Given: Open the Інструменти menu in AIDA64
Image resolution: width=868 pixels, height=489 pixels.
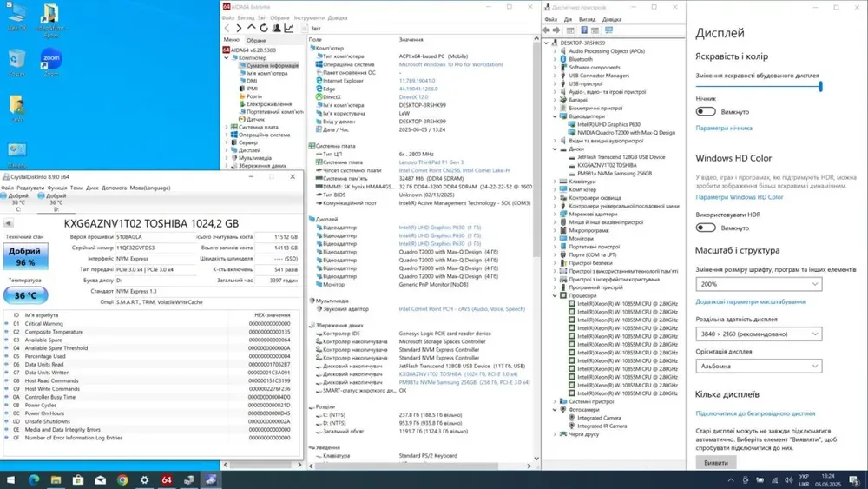Looking at the screenshot, I should 308,17.
